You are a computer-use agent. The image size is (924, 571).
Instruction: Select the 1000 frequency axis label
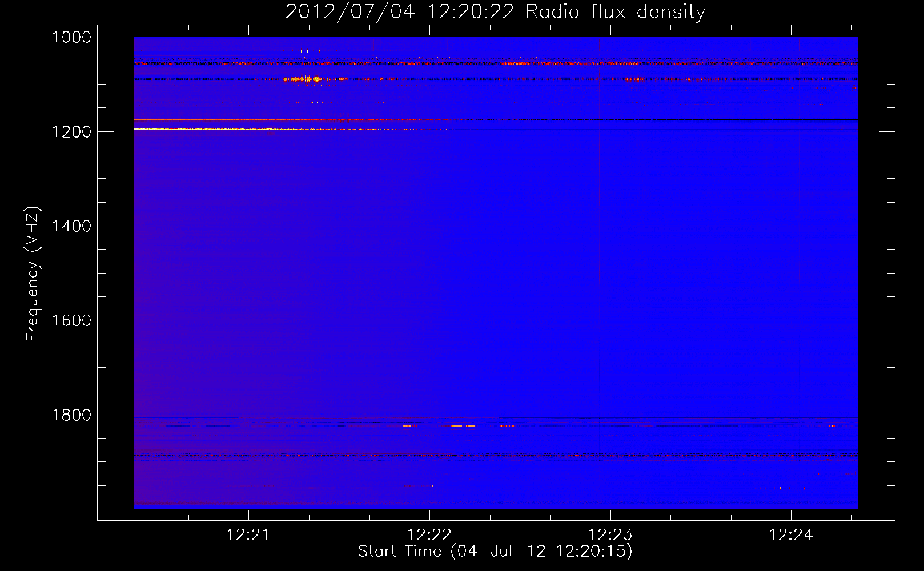[x=71, y=37]
